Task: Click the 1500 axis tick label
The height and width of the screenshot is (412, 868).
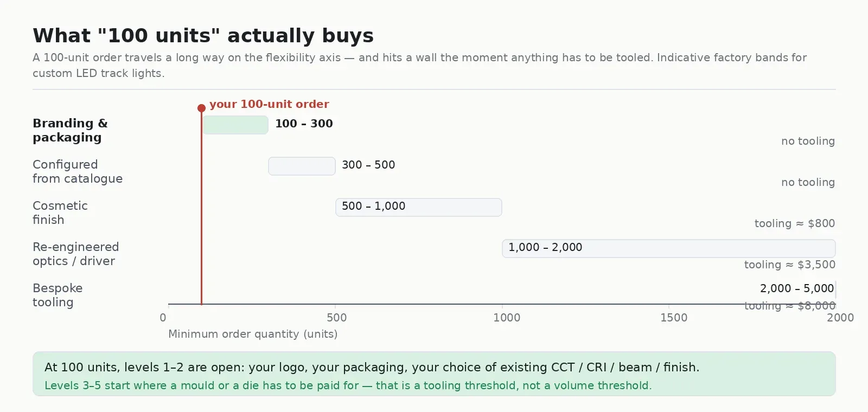Action: click(674, 318)
